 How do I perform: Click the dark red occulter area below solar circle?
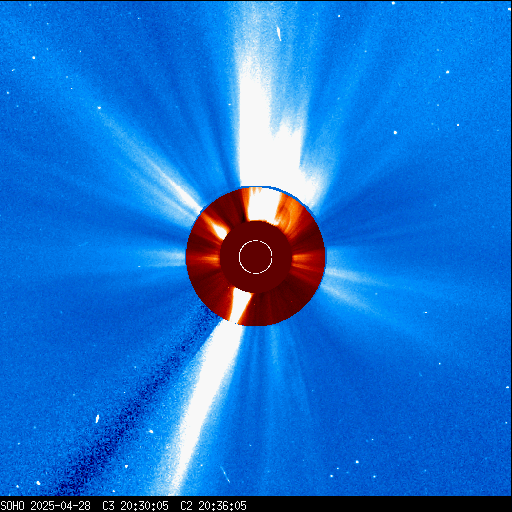pyautogui.click(x=256, y=283)
